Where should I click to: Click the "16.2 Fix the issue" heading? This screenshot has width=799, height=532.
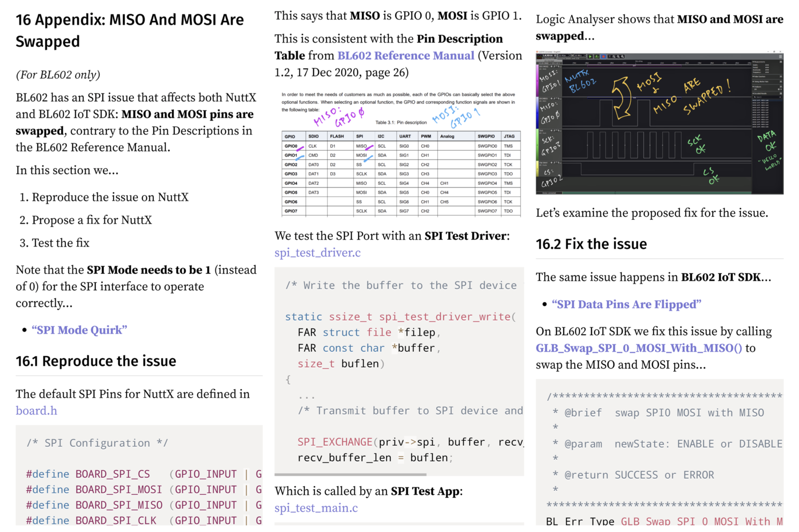click(x=591, y=244)
